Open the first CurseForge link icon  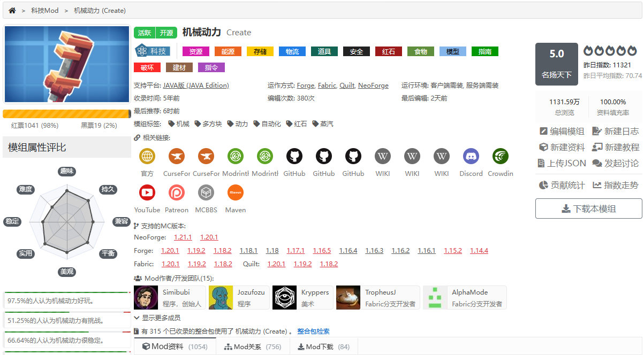pyautogui.click(x=177, y=156)
